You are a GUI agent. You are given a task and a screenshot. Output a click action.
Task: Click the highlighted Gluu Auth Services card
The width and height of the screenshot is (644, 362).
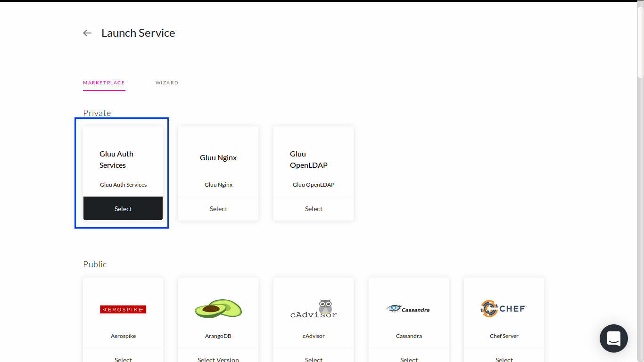click(123, 160)
